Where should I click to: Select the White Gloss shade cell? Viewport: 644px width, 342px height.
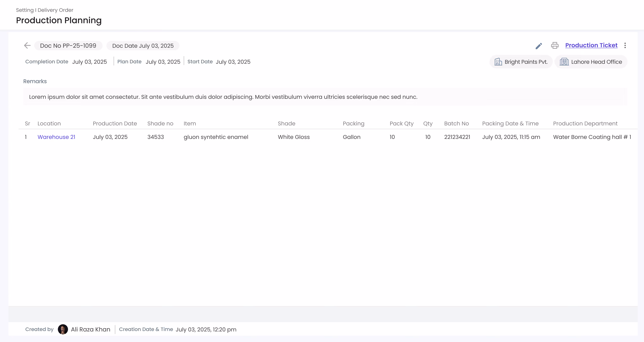click(x=293, y=137)
